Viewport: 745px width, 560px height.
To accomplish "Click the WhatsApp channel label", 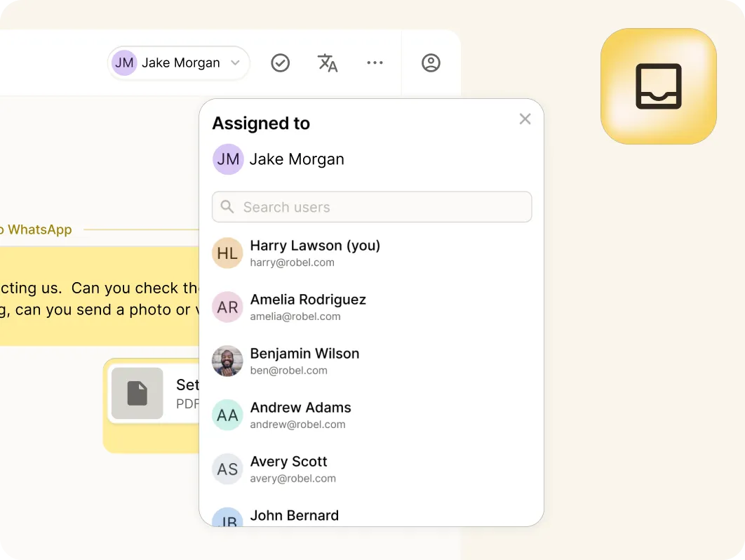I will pos(40,229).
